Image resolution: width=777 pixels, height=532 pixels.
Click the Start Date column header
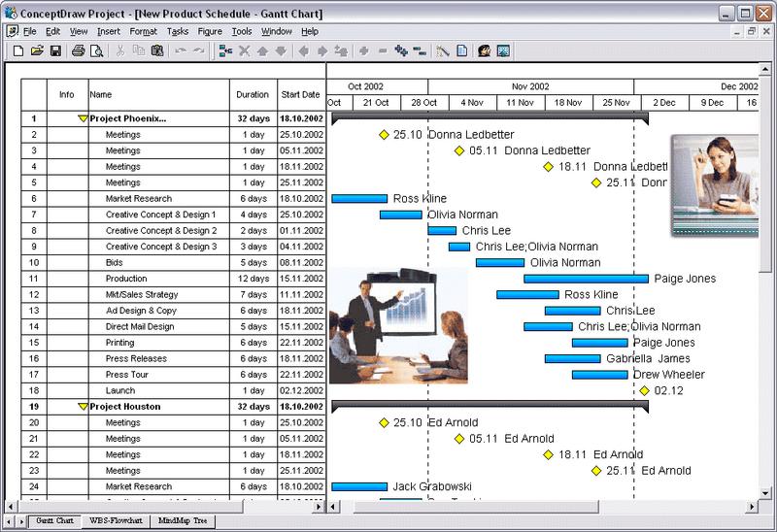coord(300,95)
